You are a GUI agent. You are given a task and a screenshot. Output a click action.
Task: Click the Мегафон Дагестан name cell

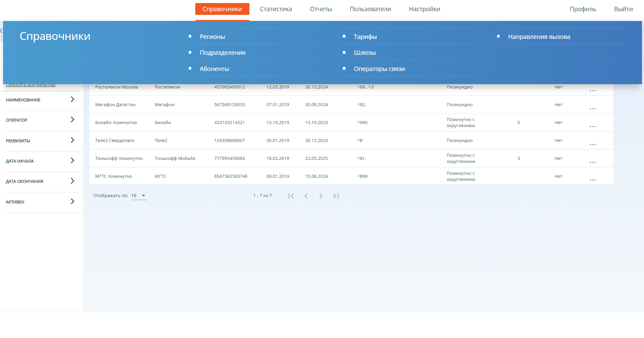tap(115, 105)
